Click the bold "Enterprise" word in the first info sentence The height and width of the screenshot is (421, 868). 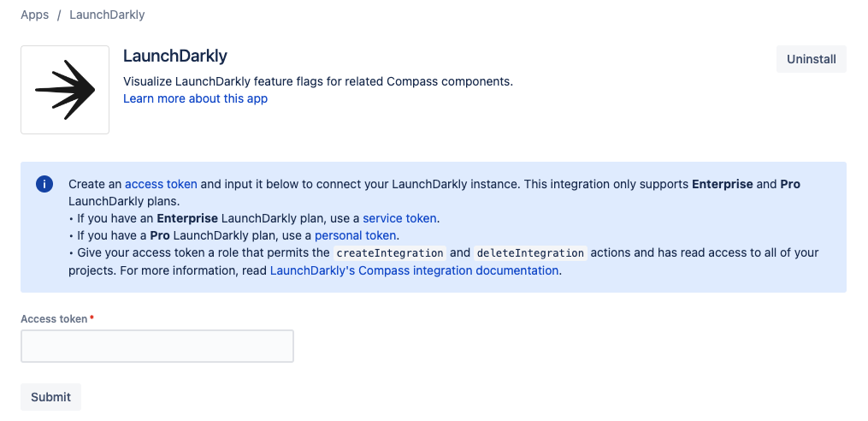click(x=722, y=184)
